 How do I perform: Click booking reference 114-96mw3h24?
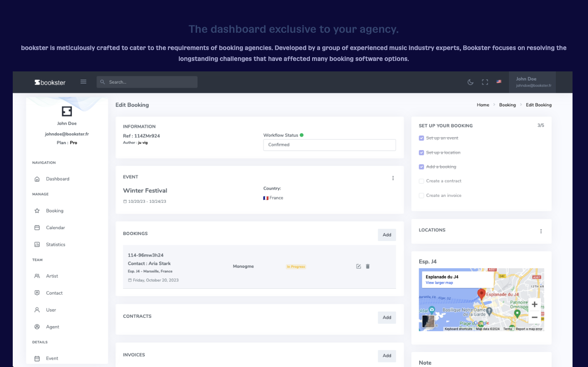146,255
